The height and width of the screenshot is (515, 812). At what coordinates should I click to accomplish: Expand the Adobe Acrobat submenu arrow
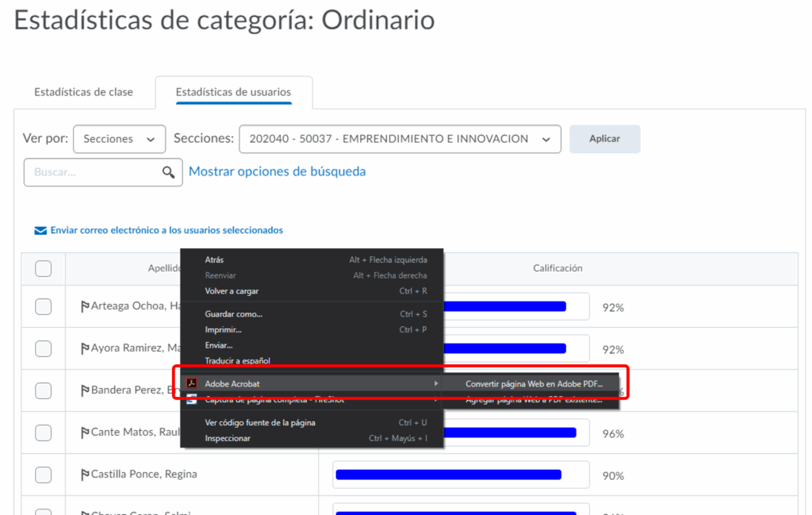pos(435,384)
